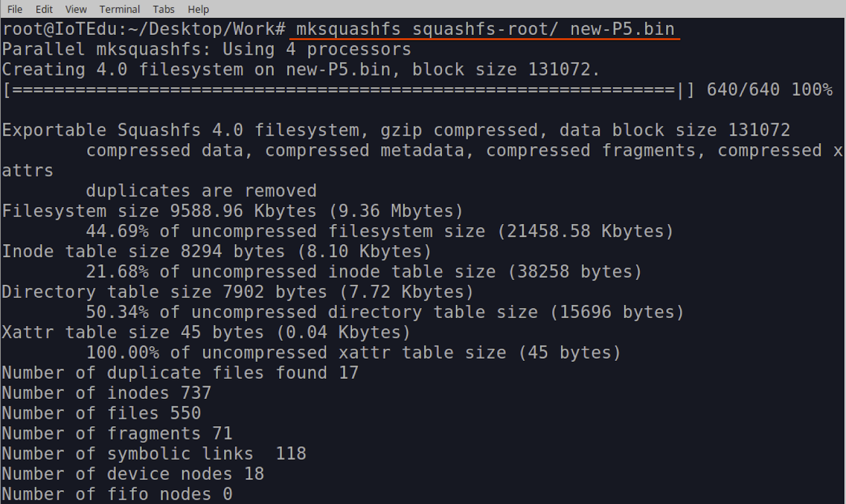The image size is (846, 504).
Task: Click the "Number of symbolic links 118" line
Action: 154,453
